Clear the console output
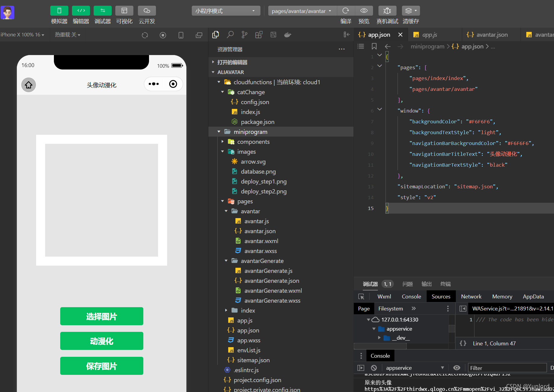 [x=374, y=368]
